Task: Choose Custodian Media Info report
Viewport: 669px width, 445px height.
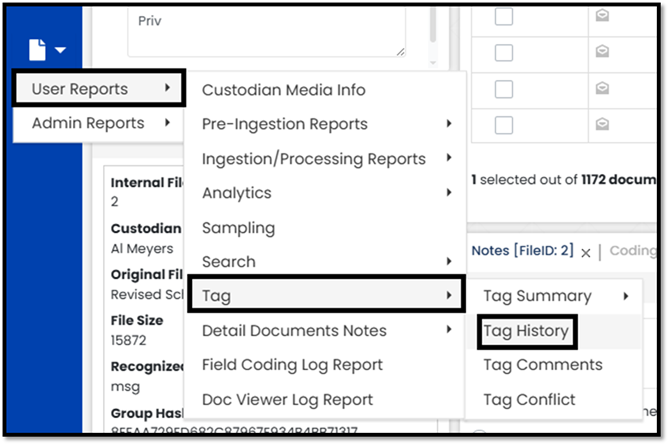Action: 284,90
